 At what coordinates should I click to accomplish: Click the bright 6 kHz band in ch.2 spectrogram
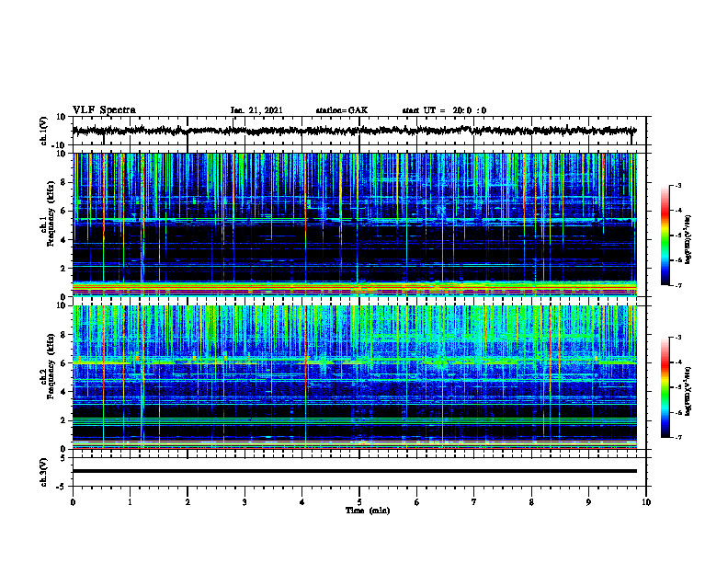pos(354,362)
